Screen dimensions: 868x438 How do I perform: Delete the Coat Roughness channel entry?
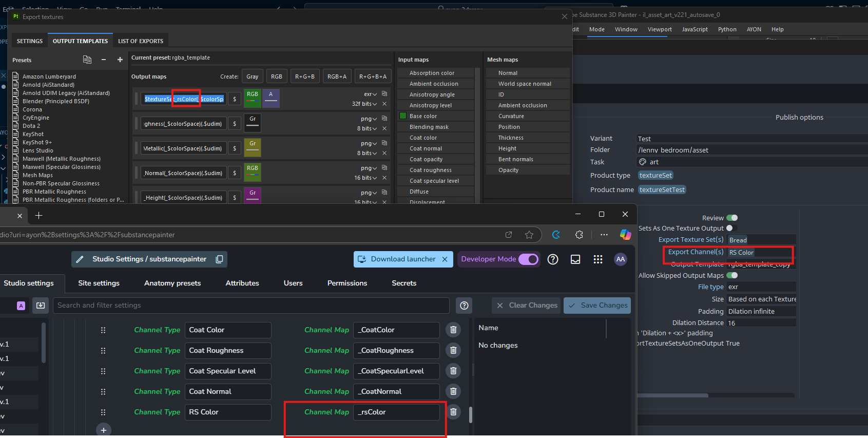tap(453, 350)
